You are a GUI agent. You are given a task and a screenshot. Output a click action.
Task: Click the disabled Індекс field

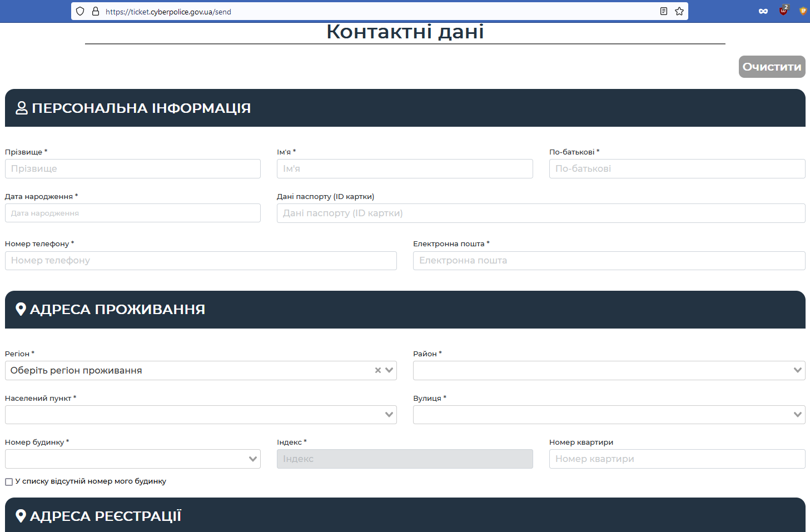[x=405, y=459]
